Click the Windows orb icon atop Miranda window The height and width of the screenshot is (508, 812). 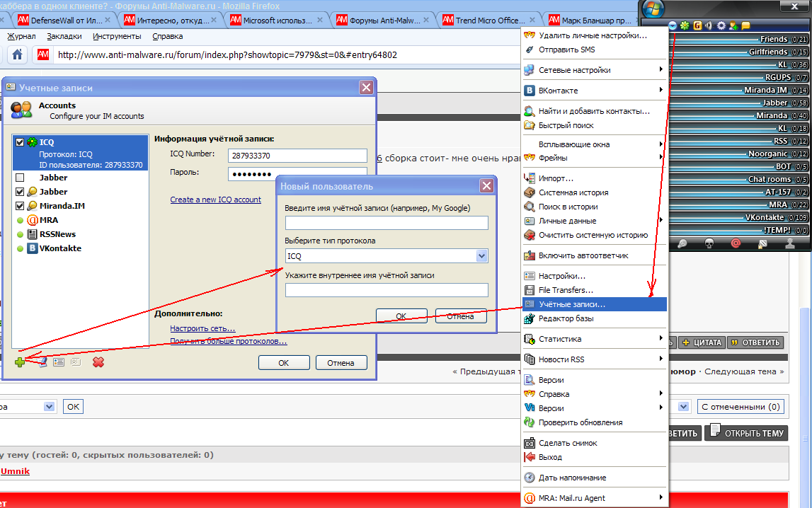(x=653, y=8)
